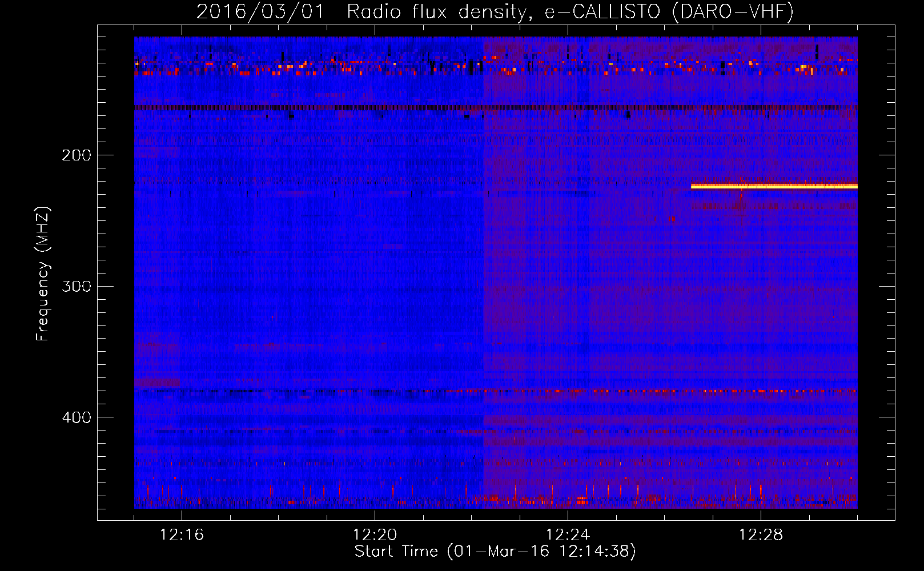
Task: Click the '12:20' time tick label
Action: [x=375, y=535]
